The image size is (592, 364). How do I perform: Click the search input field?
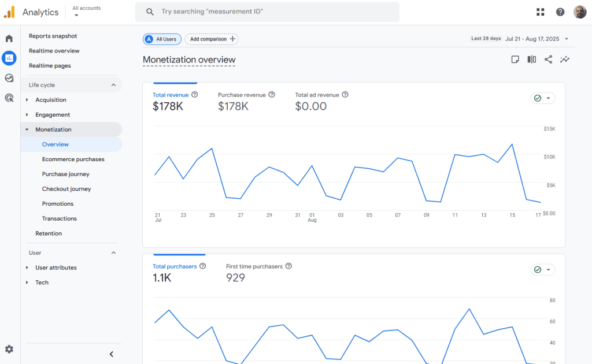(267, 12)
